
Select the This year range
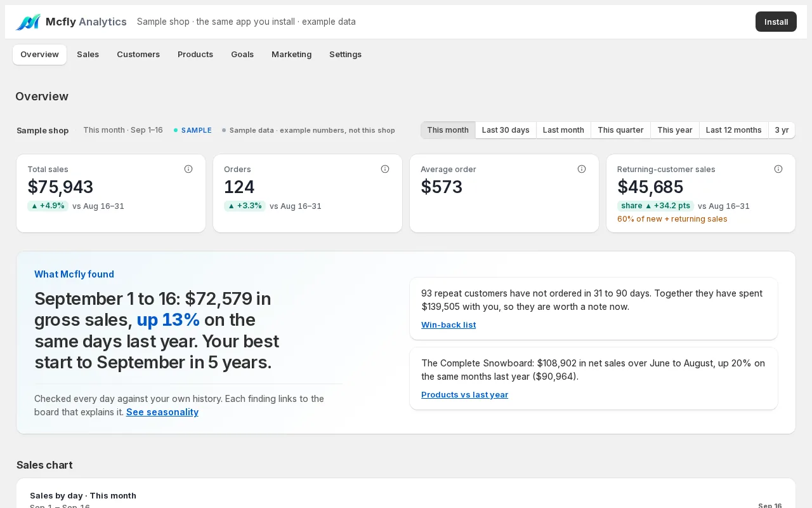pos(675,130)
